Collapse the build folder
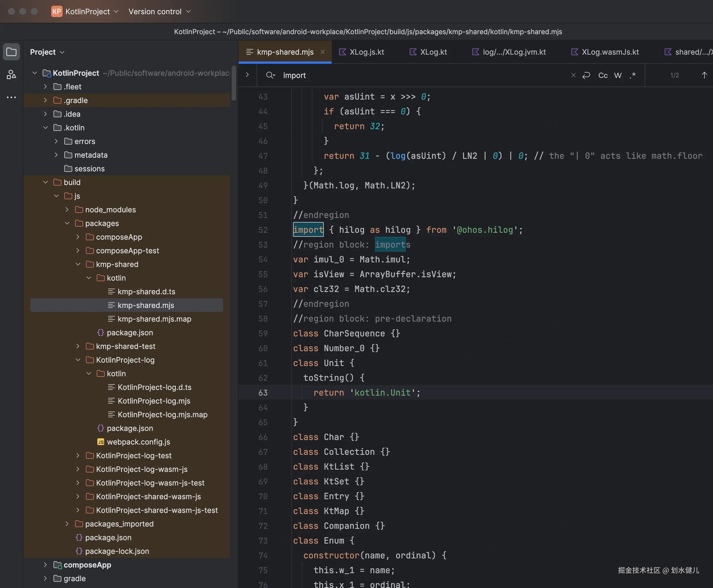The width and height of the screenshot is (713, 588). click(45, 182)
